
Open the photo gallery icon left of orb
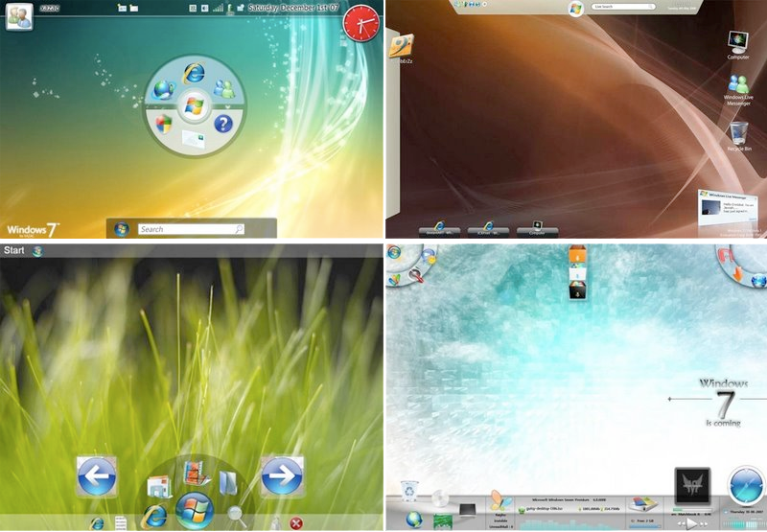pos(160,487)
